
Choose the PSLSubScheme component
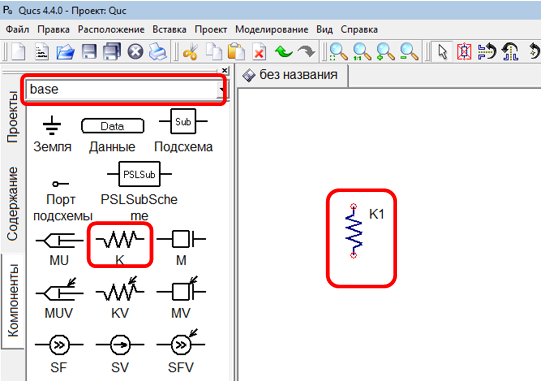[139, 192]
